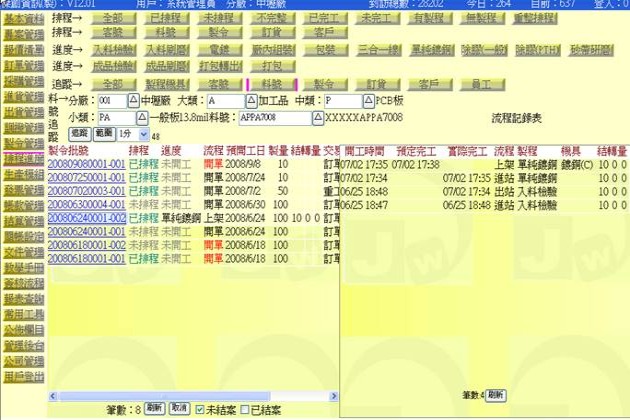Select 報表查詢 from the left sidebar
This screenshot has height=420, width=630.
[x=22, y=297]
